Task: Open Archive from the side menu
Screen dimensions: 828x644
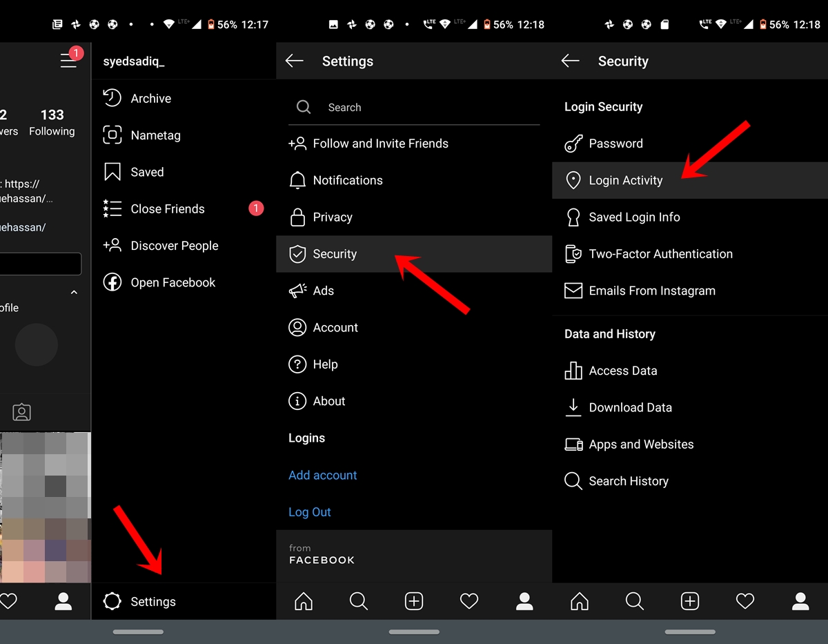Action: 150,99
